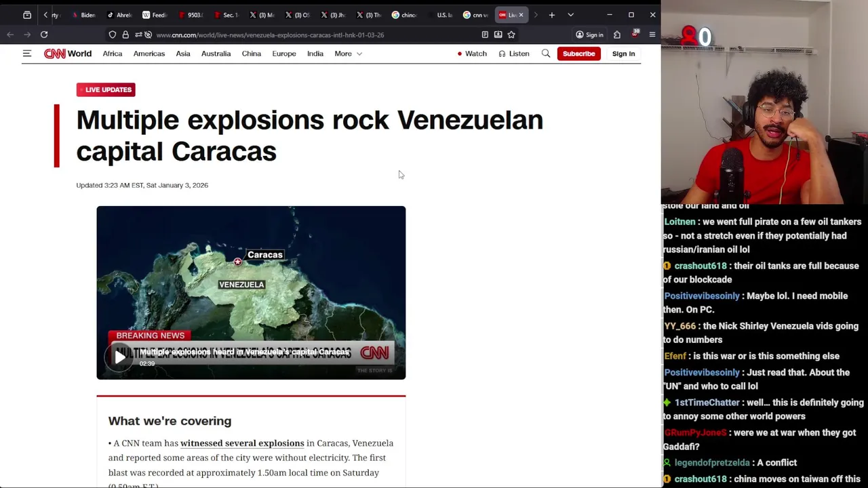This screenshot has height=488, width=868.
Task: Click the Updated 3:23 AM EST timestamp
Action: coord(142,185)
